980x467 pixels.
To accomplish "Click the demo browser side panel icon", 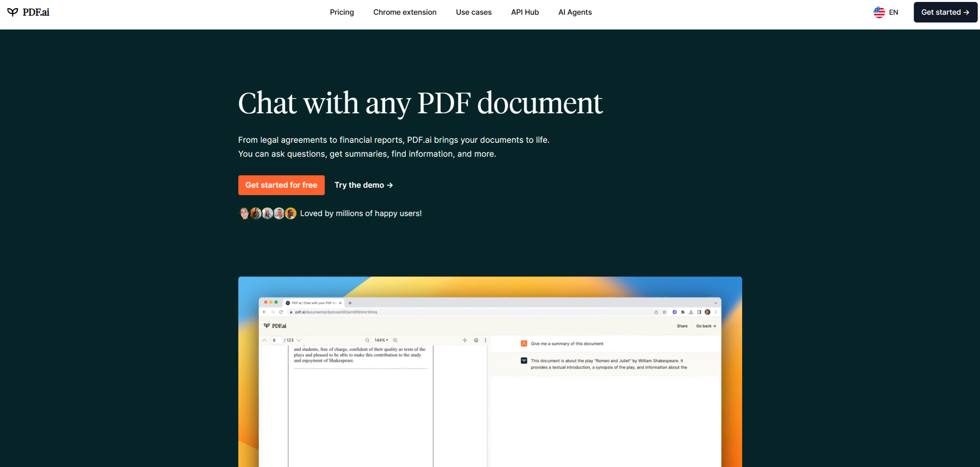I will pos(699,312).
